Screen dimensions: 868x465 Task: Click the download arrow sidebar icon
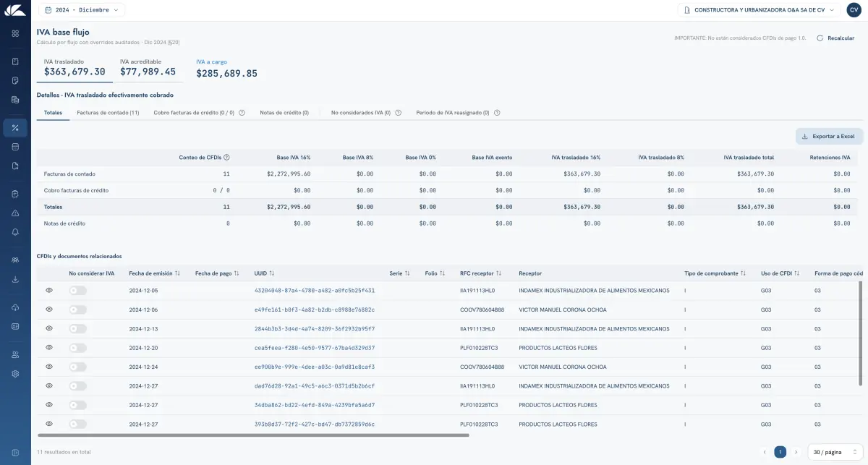point(15,279)
